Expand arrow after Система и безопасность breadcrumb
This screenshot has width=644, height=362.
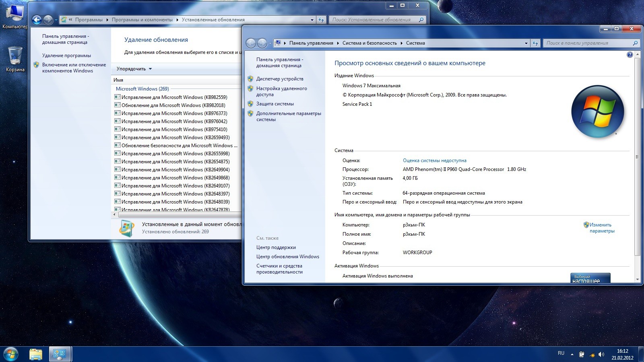[402, 43]
